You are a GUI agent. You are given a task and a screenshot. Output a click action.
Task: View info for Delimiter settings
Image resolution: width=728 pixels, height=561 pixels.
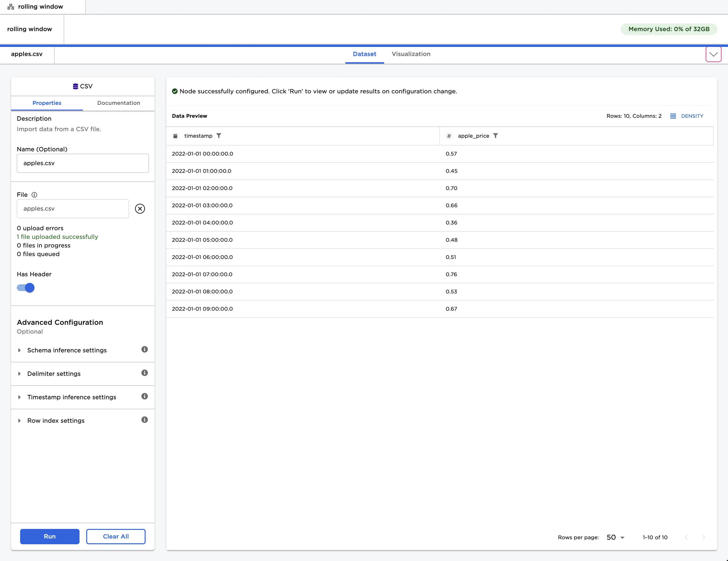click(x=144, y=373)
